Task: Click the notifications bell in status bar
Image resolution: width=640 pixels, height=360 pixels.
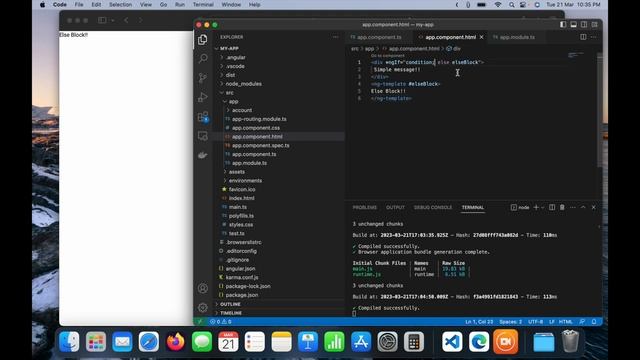Action: (594, 322)
